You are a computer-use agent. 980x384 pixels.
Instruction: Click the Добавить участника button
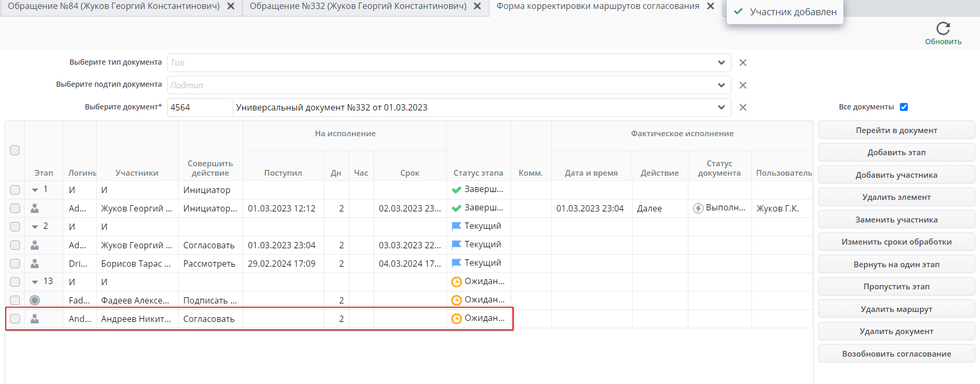click(896, 175)
